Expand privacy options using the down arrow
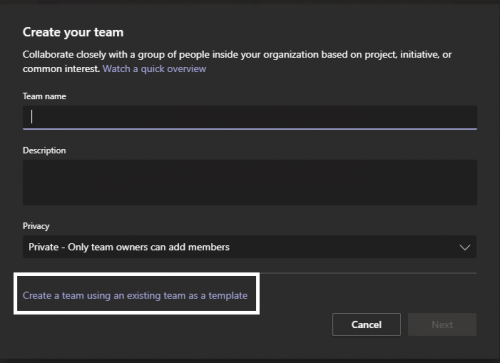 pyautogui.click(x=465, y=247)
